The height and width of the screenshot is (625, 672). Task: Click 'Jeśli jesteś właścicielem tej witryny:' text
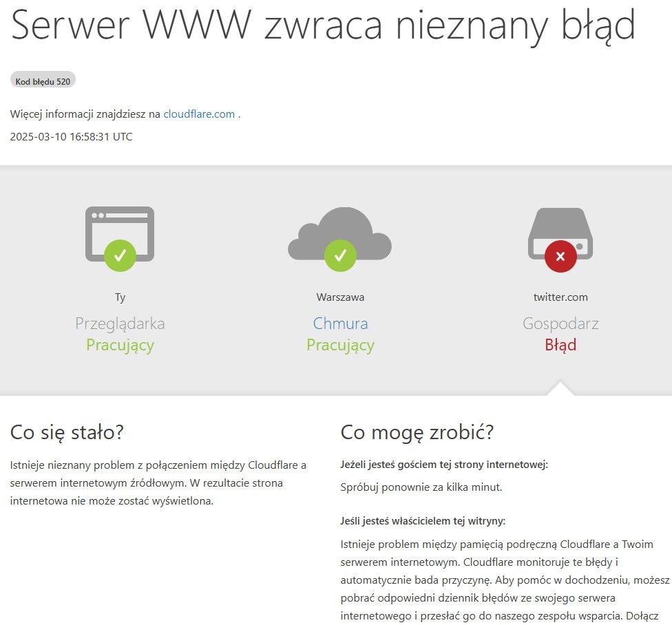(x=423, y=521)
